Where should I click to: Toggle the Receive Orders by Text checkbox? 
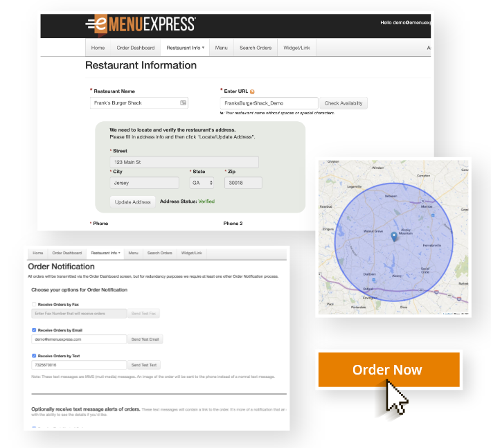(x=35, y=356)
